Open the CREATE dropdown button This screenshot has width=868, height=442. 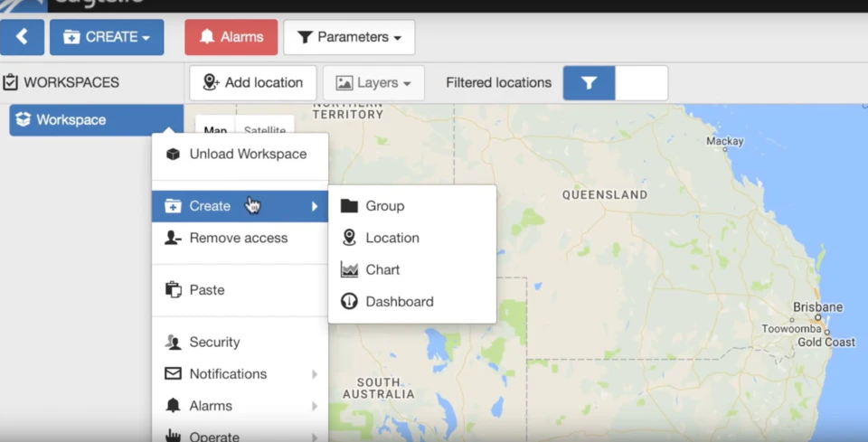(107, 37)
